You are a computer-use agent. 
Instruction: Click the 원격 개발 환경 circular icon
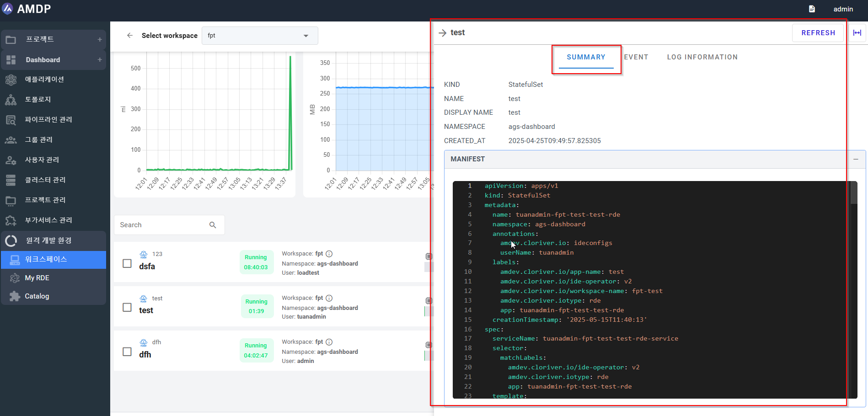click(11, 240)
